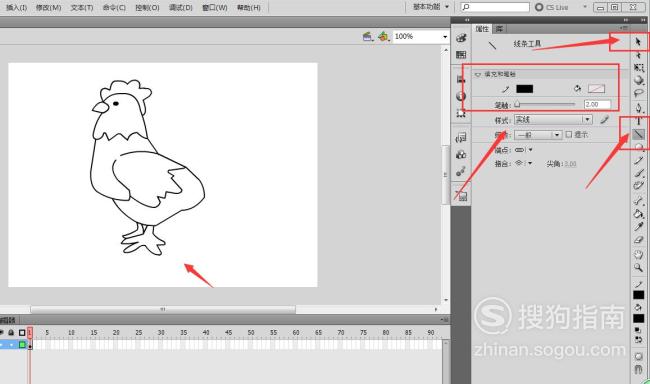Open the properties panel options menu
650x384 pixels.
(624, 28)
